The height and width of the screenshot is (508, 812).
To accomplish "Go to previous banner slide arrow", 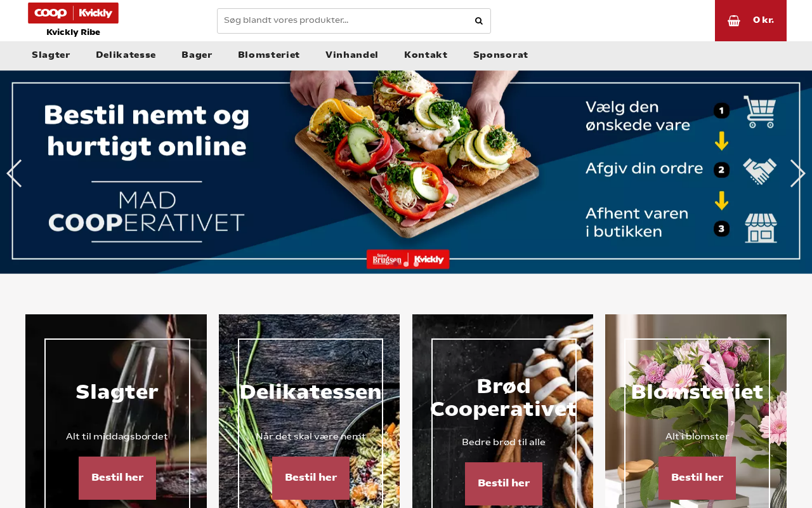I will (14, 173).
